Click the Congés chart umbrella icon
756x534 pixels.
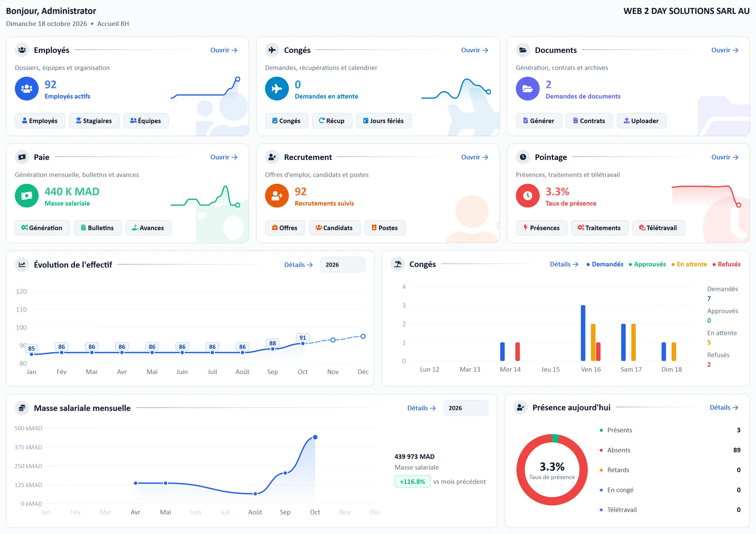click(x=398, y=264)
